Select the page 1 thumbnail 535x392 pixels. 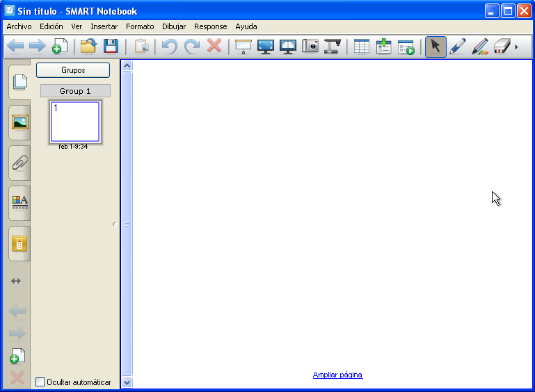coord(75,122)
